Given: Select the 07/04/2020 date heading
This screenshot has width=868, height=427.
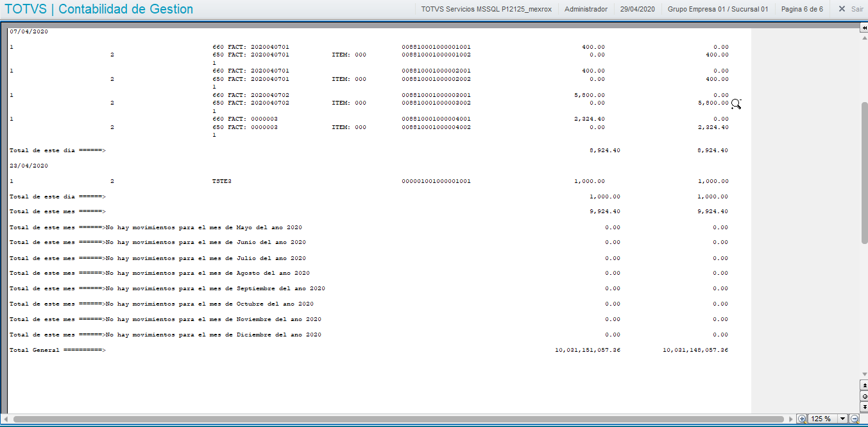Looking at the screenshot, I should [x=29, y=31].
